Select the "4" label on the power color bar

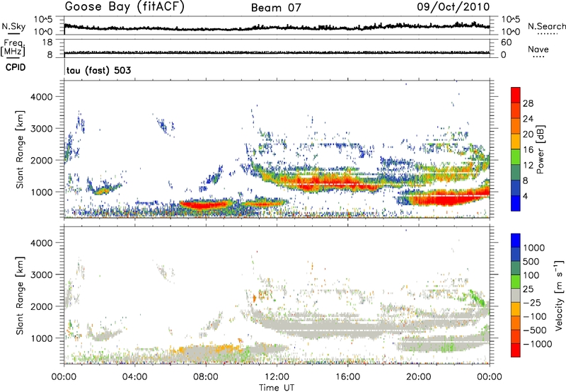click(526, 197)
